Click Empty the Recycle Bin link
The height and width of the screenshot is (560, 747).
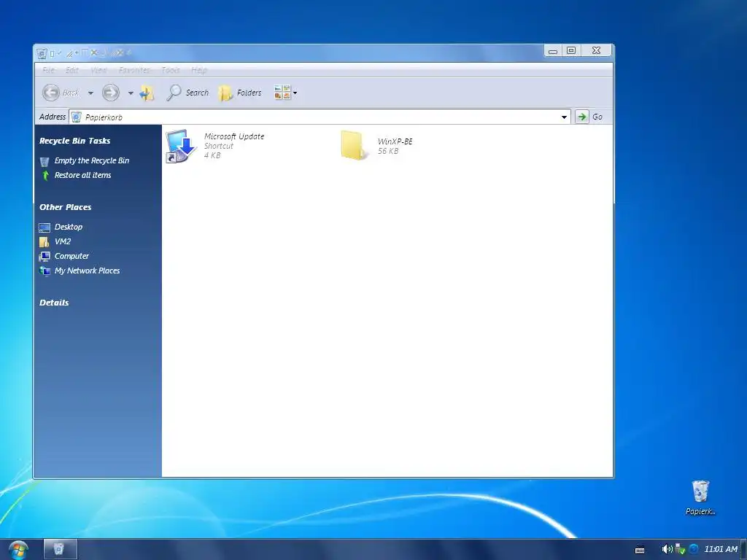point(92,160)
